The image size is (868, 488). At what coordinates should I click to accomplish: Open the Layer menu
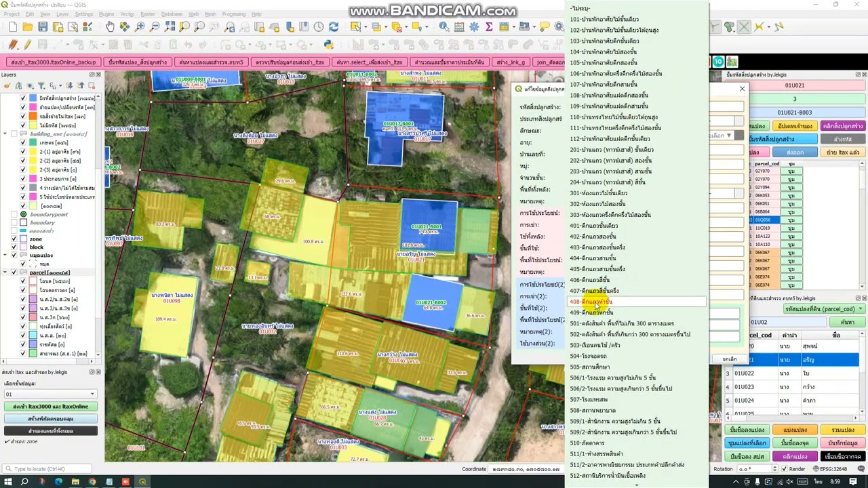click(62, 14)
